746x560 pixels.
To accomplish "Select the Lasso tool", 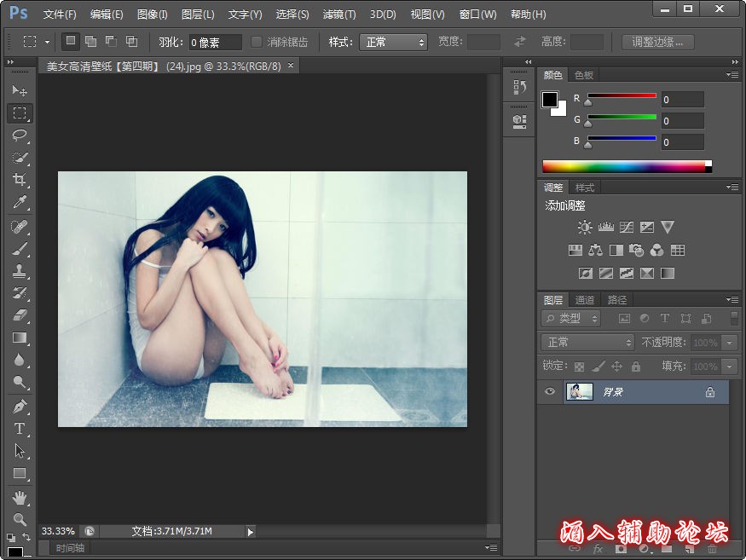I will tap(20, 136).
